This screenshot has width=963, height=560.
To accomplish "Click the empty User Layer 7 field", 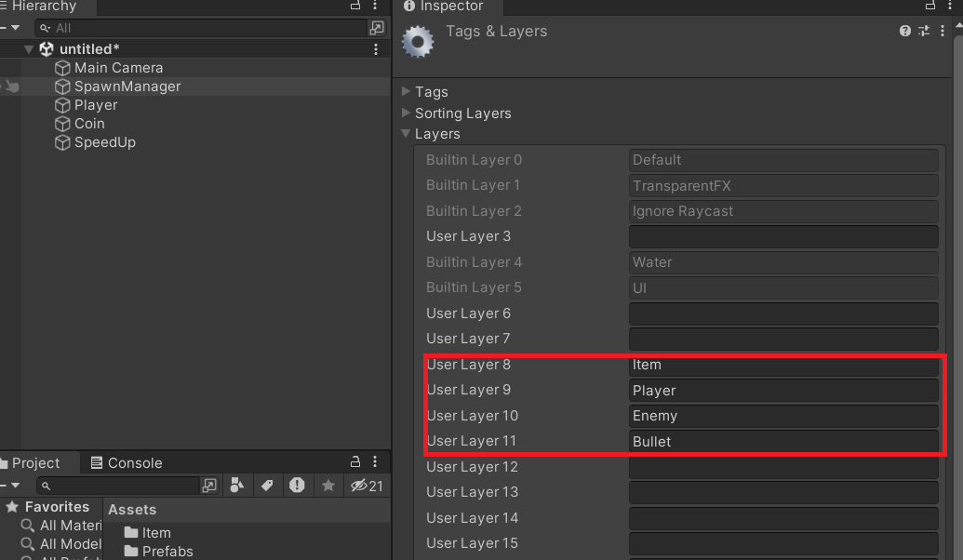I will [x=783, y=339].
